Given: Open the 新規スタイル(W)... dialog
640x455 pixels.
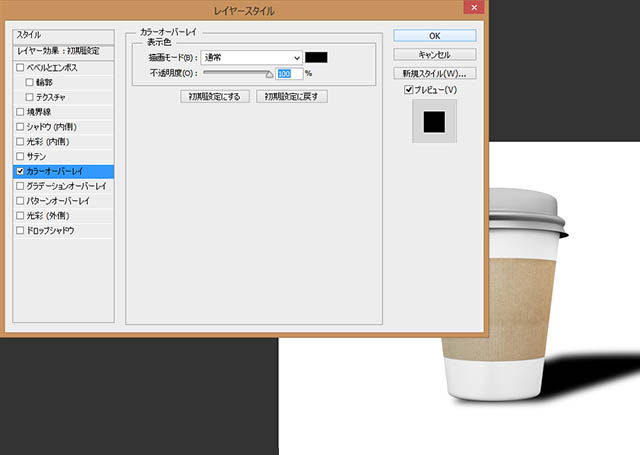Looking at the screenshot, I should tap(434, 73).
